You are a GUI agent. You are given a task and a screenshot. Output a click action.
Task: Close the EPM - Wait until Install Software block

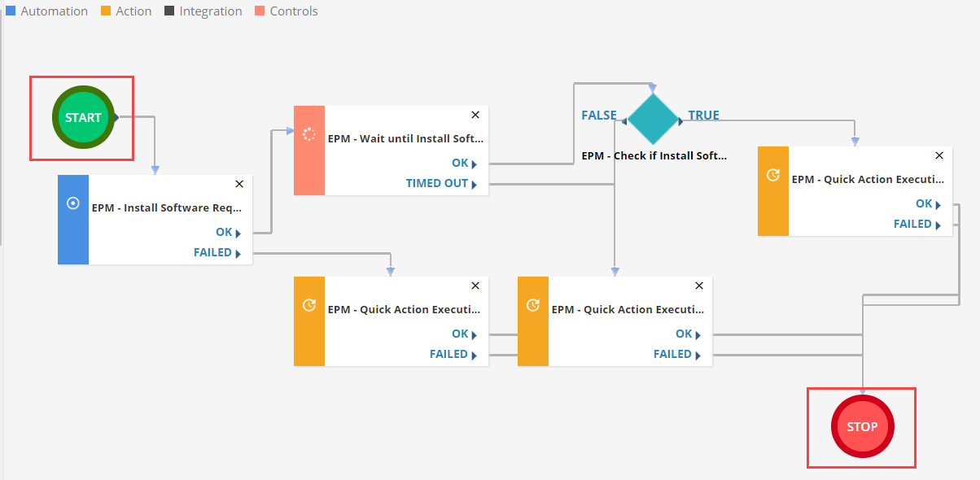click(475, 115)
